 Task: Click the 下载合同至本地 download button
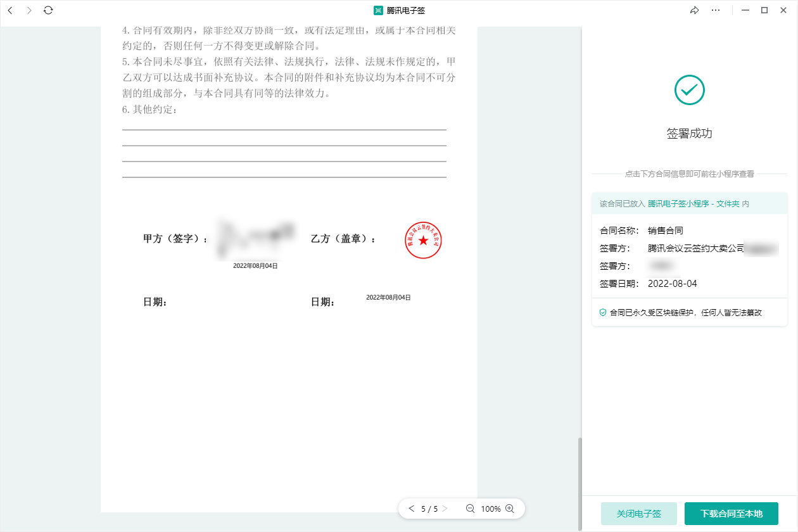[x=731, y=514]
